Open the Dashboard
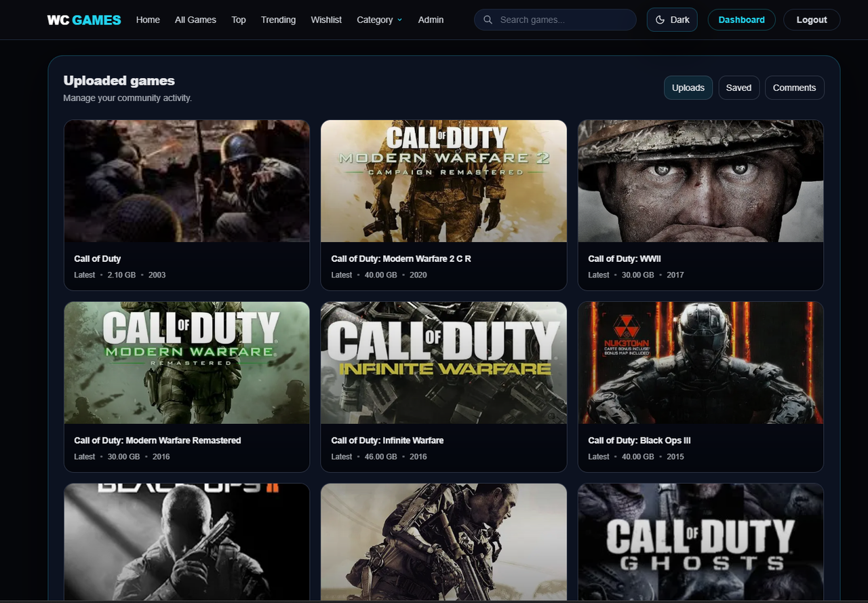This screenshot has width=868, height=603. (x=741, y=20)
